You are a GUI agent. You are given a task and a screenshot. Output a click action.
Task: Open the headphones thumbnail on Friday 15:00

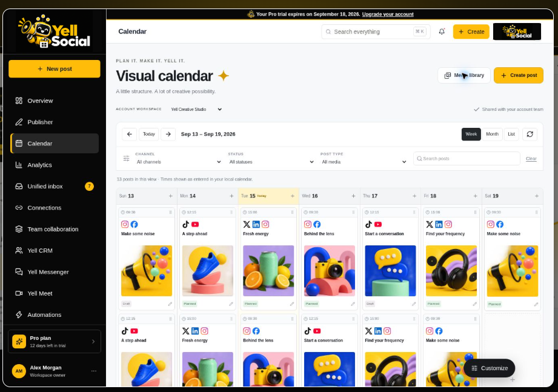[451, 271]
